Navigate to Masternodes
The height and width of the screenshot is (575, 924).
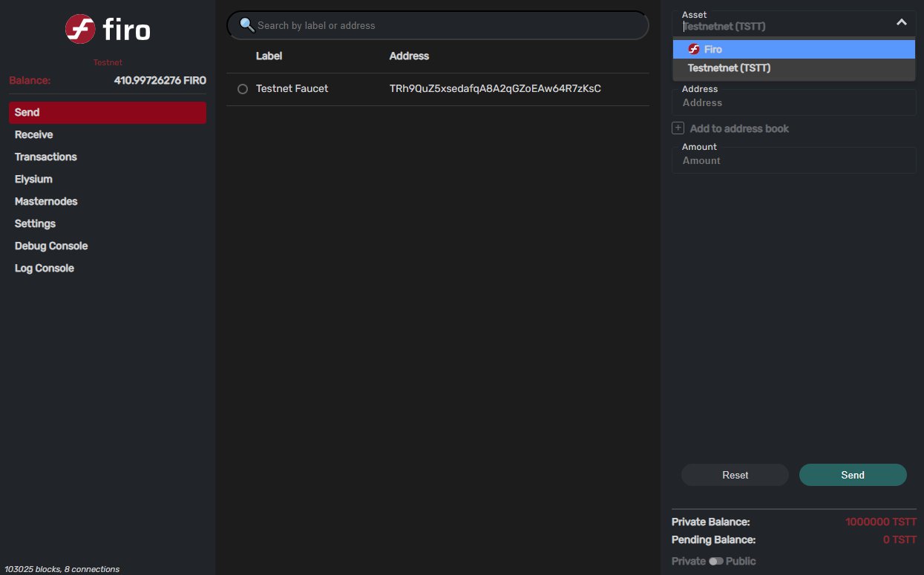click(x=108, y=201)
